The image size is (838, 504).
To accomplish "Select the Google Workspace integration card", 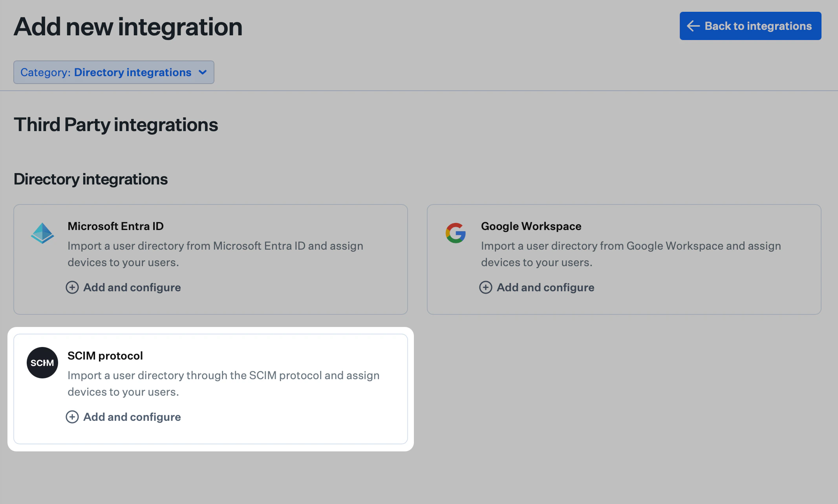I will pos(624,259).
